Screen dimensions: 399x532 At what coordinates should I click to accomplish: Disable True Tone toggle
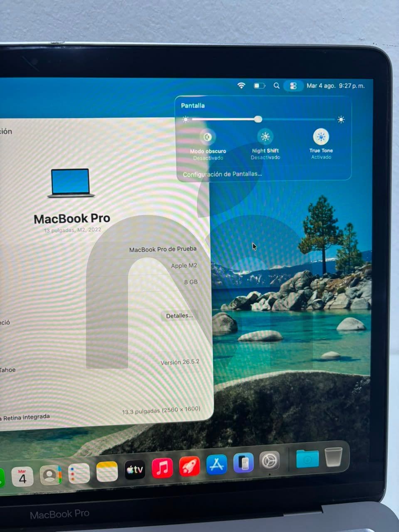tap(321, 136)
